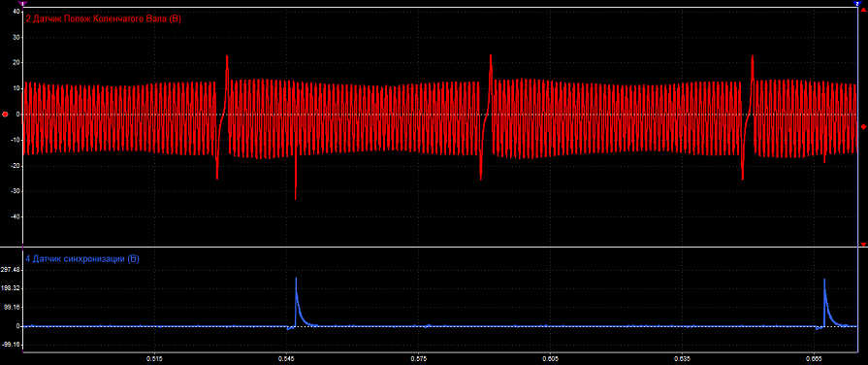Select purple cursor marker 1 at top left
Screen dimensions: 868x365
pos(22,3)
